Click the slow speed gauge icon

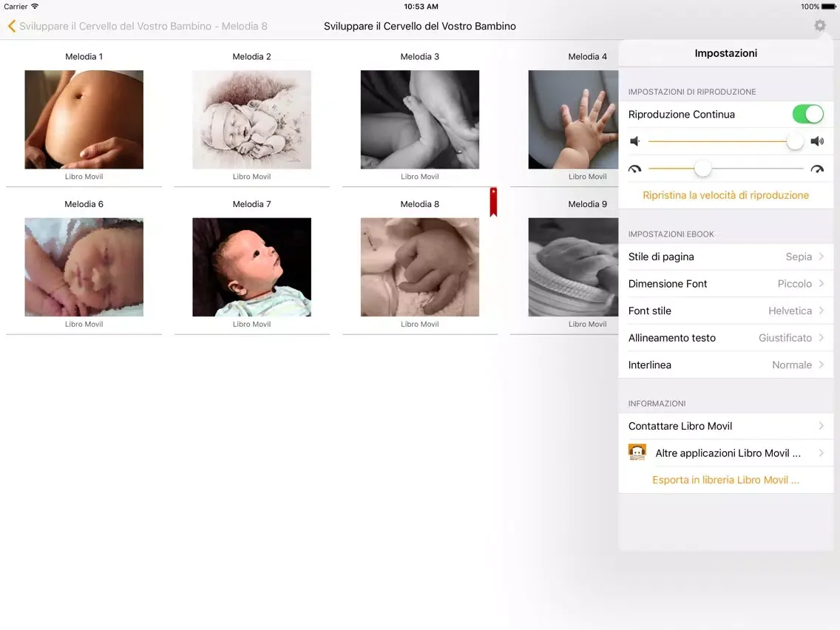[x=635, y=169]
